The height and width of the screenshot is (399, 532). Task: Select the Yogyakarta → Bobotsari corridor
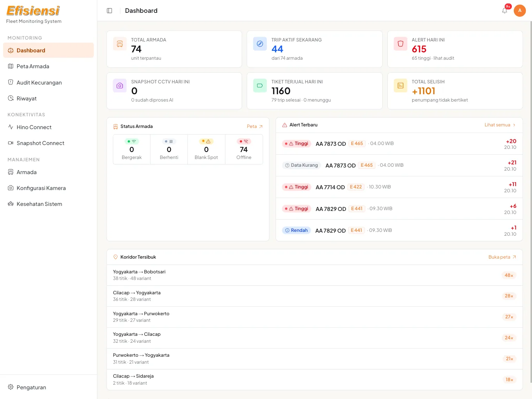[314, 275]
